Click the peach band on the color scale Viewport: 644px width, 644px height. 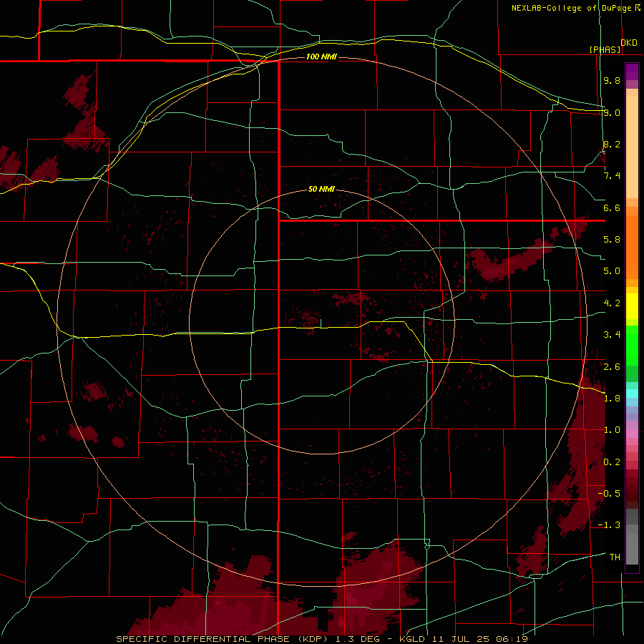pos(632,144)
